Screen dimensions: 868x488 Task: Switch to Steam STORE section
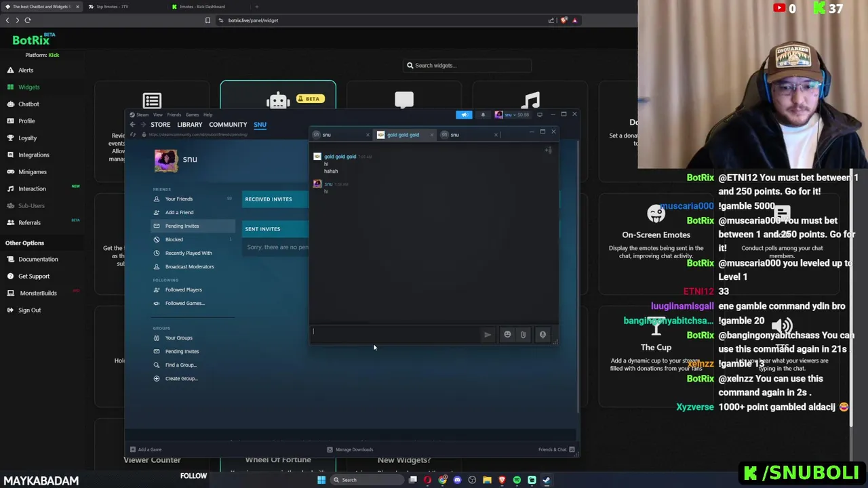coord(160,125)
